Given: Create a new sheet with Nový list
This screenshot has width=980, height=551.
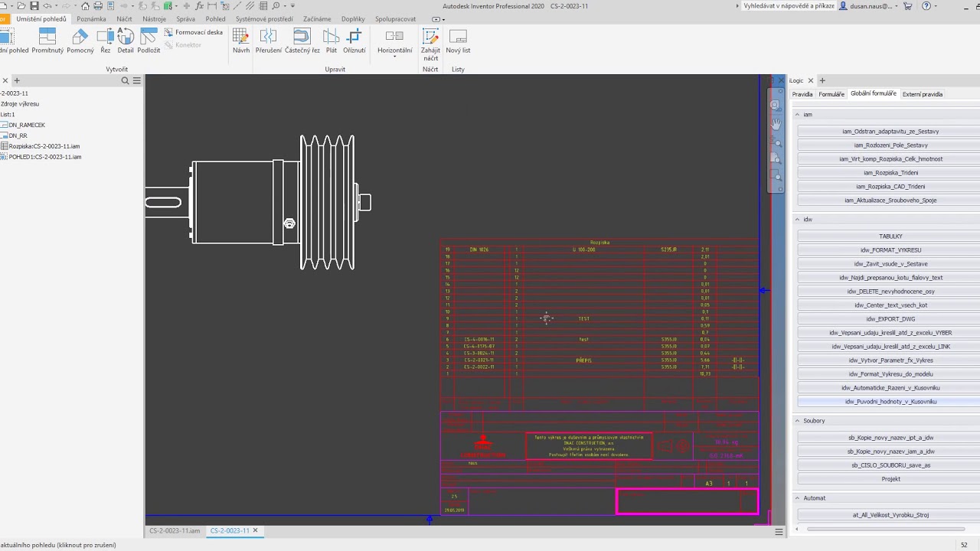Looking at the screenshot, I should [x=458, y=41].
